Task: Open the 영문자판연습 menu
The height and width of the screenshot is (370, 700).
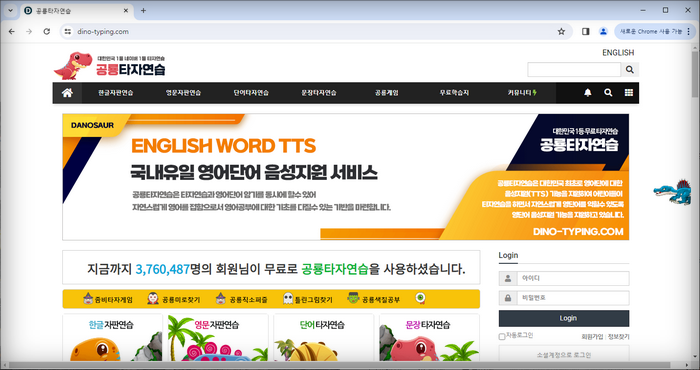Action: (x=183, y=93)
